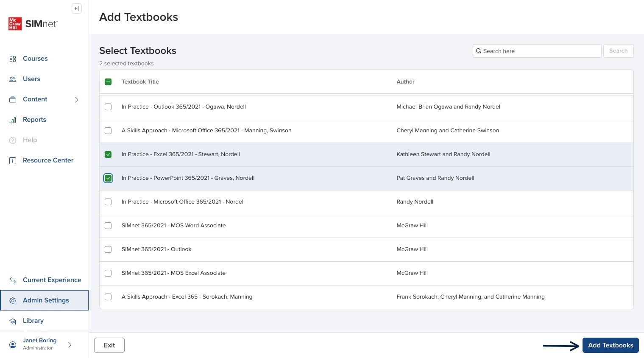Check the SIMnet 365/2021 - Outlook checkbox

(x=108, y=249)
